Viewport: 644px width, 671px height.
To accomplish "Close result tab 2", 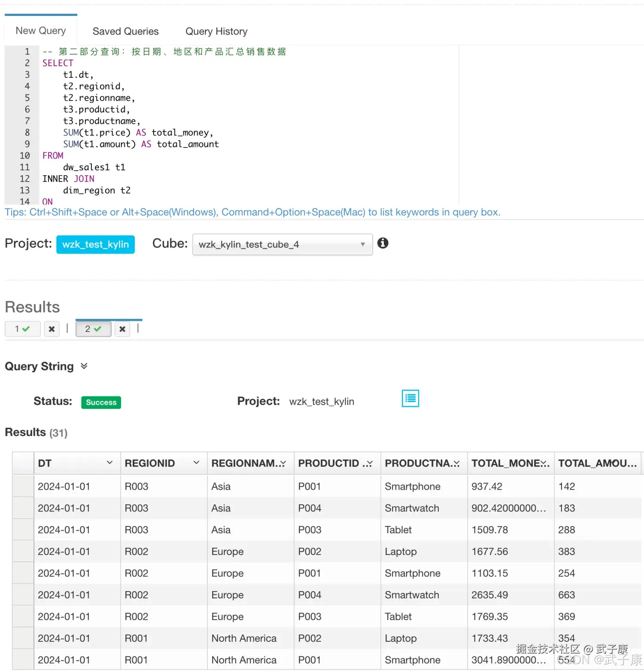I will (122, 329).
